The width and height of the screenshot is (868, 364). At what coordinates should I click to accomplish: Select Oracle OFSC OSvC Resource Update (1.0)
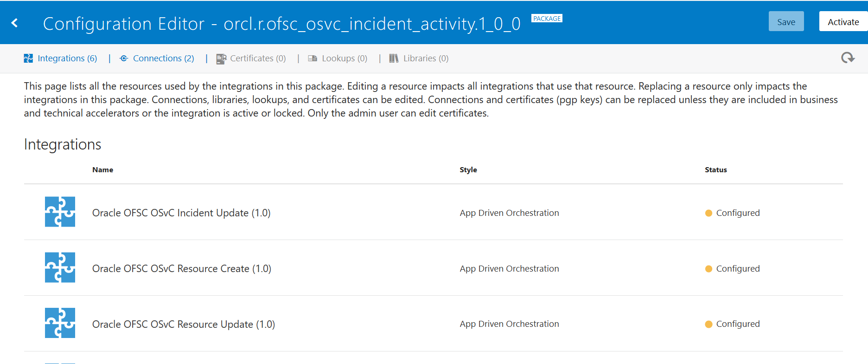click(184, 324)
